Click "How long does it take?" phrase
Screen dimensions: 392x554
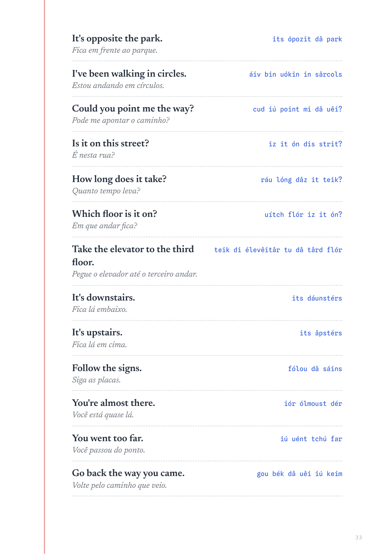(x=119, y=179)
